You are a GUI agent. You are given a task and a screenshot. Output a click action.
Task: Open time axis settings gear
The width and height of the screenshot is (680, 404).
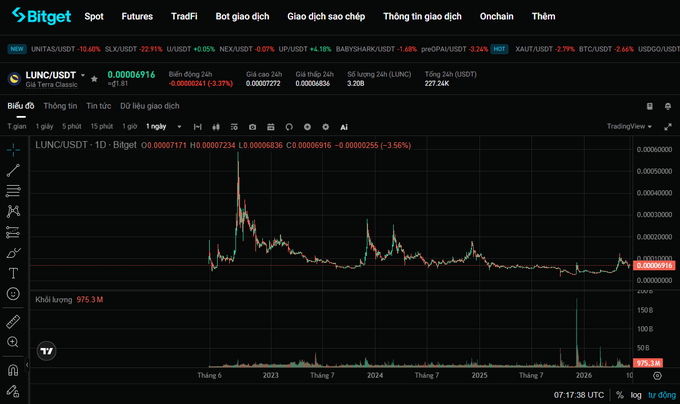(x=657, y=376)
